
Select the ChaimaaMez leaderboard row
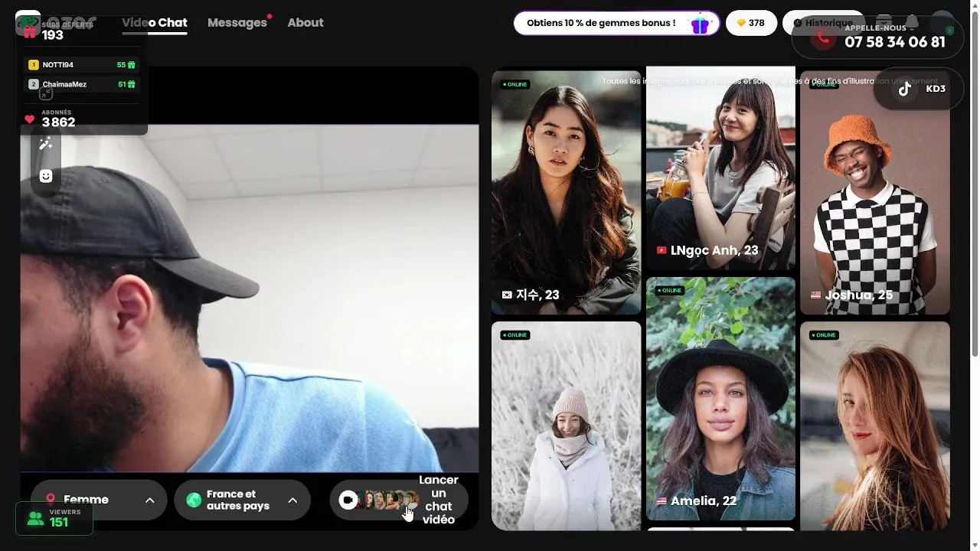pos(83,84)
